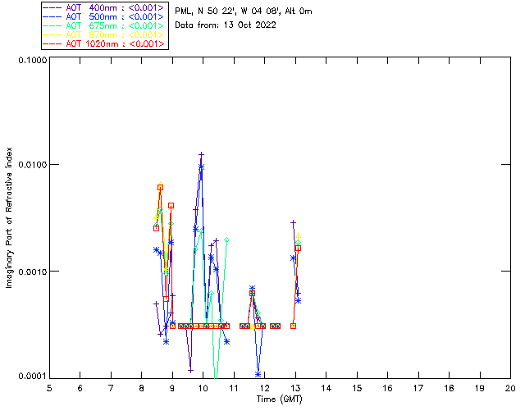Click the blue asterisk marker near 0.0100
525x420 pixels.
pos(201,167)
